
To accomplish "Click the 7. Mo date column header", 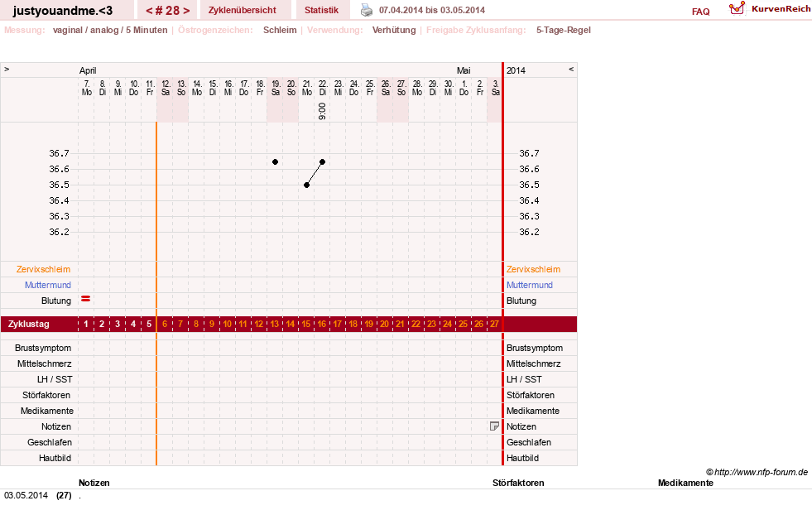I will click(x=86, y=88).
